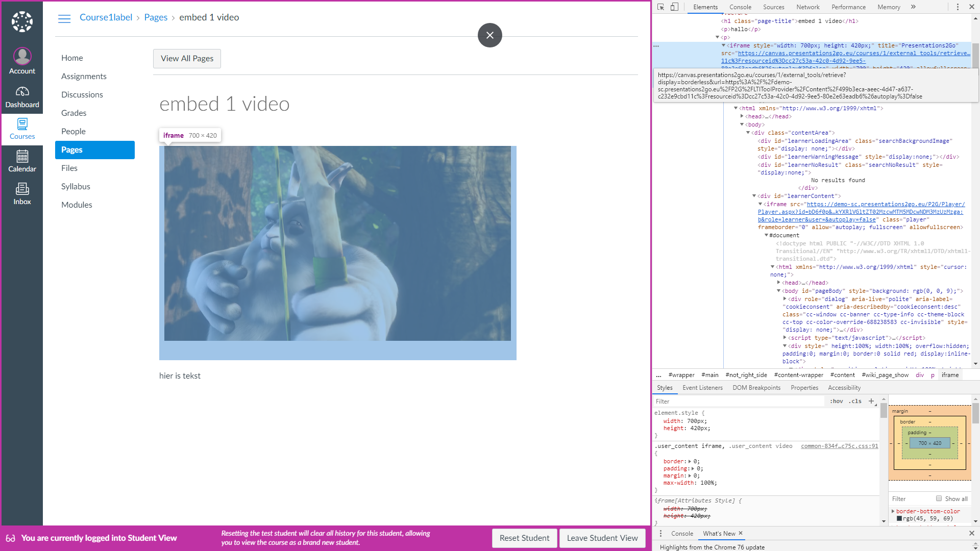
Task: Open the Accessibility pane
Action: 844,388
